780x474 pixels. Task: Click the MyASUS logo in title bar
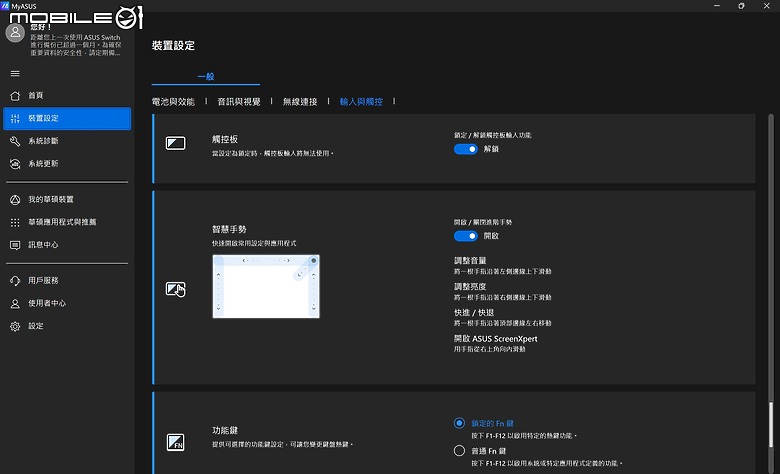pos(5,6)
